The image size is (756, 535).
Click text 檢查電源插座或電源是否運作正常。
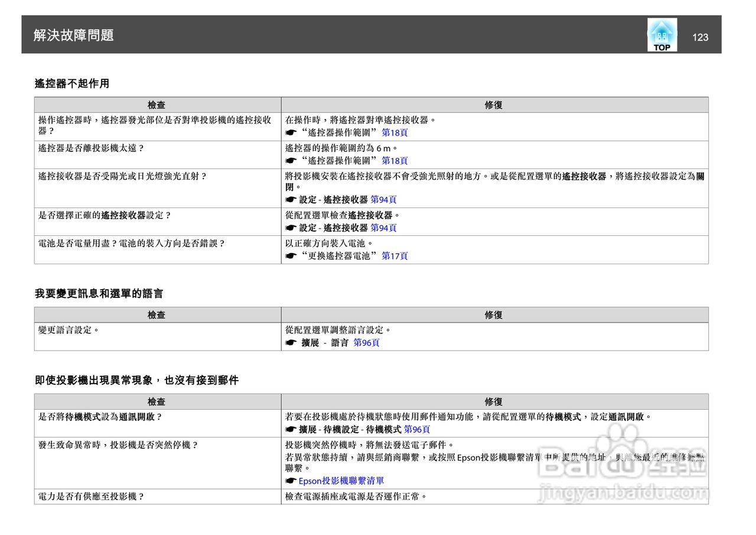tap(356, 497)
